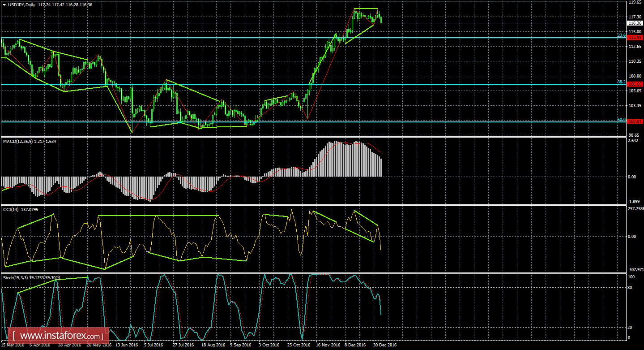Click the 98.65 price scale value
Screen dimensions: 644x350
[635, 135]
